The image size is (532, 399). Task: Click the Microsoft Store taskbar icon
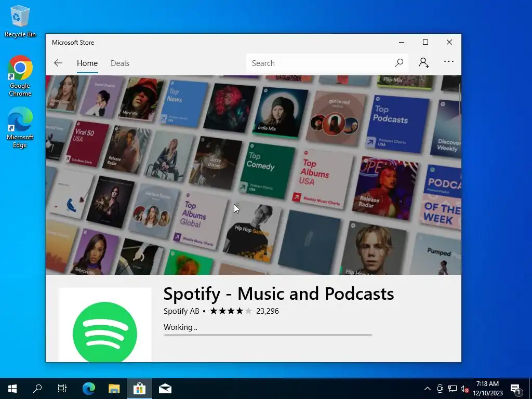pos(139,389)
